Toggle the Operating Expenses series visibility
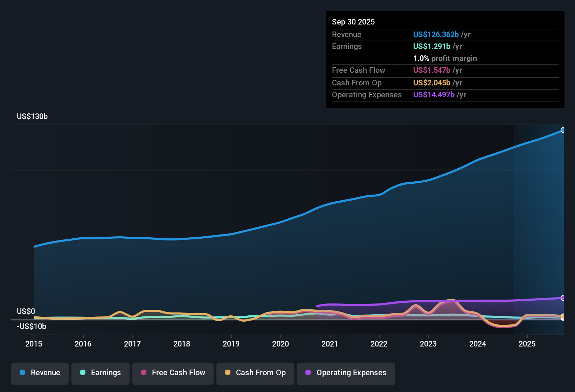575x392 pixels. coord(346,373)
